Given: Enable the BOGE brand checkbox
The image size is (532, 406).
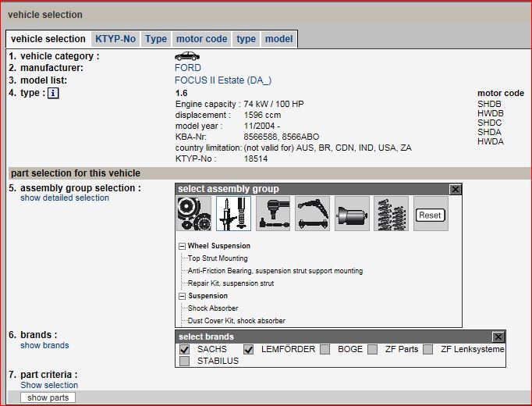Looking at the screenshot, I should point(325,350).
